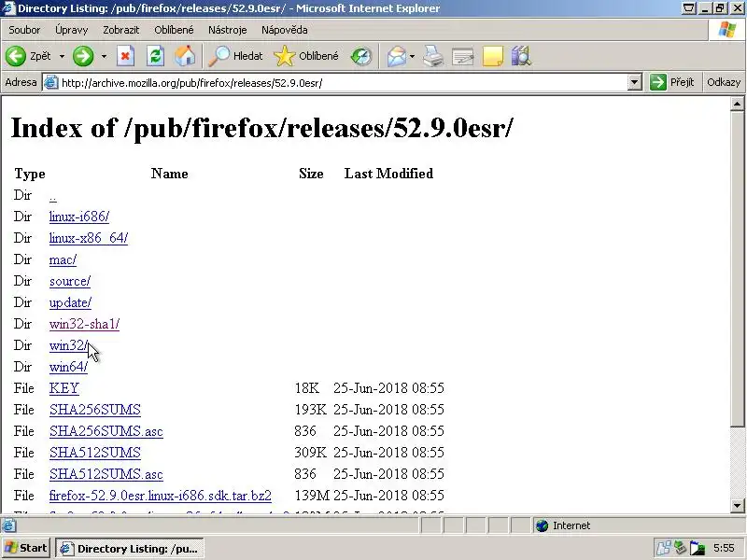
Task: Open the Oblíbené menu
Action: click(x=174, y=30)
